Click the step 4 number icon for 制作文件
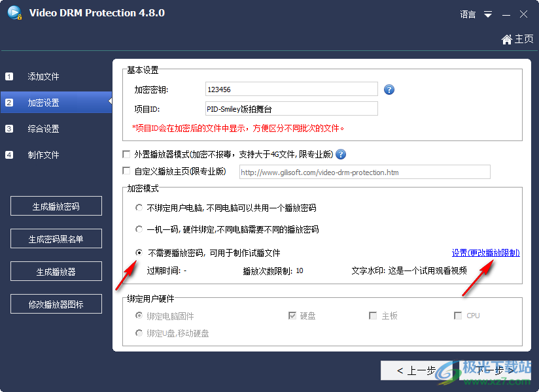 point(9,155)
